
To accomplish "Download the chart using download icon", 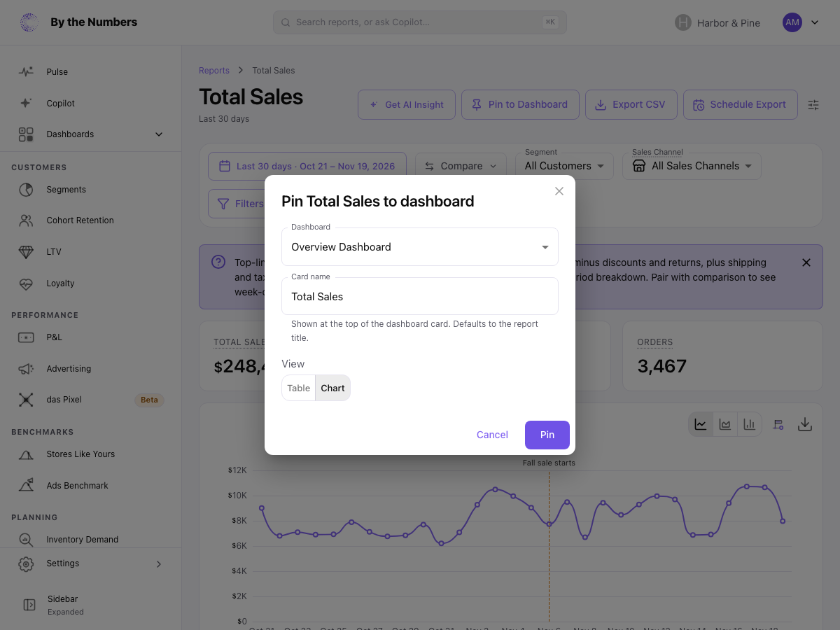I will [x=805, y=424].
